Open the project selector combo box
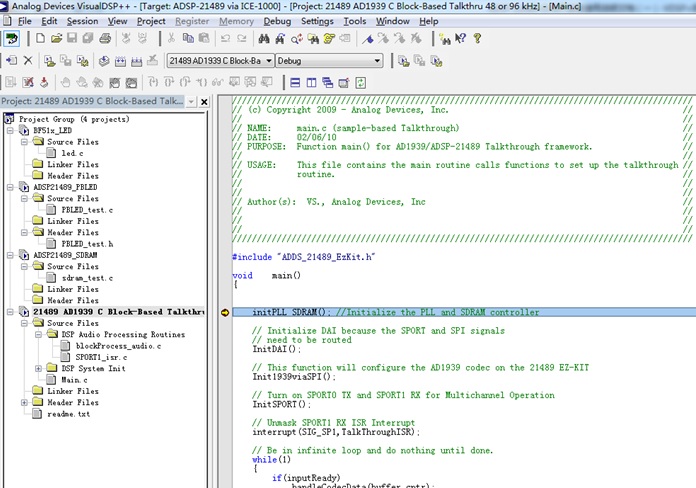Viewport: 696px width, 488px height. (220, 60)
